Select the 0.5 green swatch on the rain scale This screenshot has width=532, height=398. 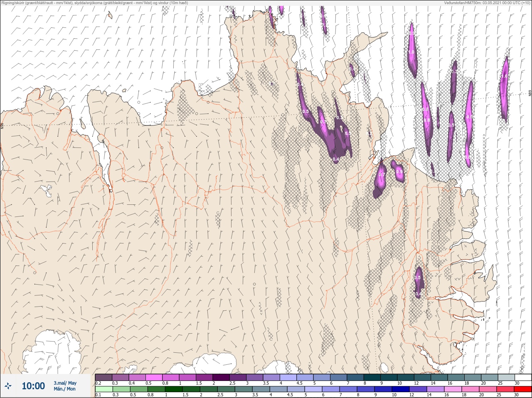139,389
